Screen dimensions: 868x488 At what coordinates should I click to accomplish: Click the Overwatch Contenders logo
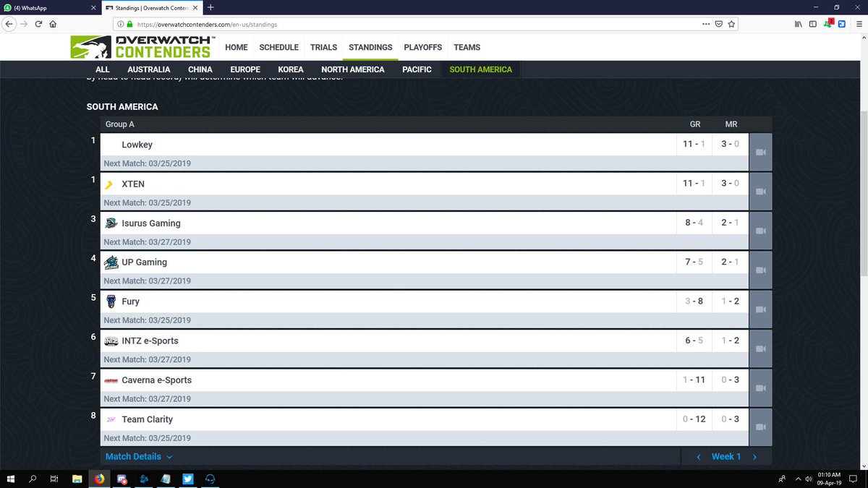coord(141,46)
